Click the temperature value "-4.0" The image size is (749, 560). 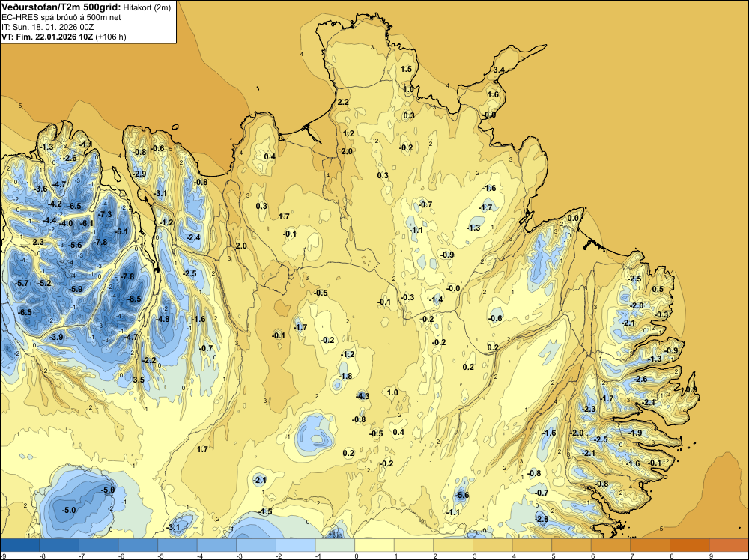click(x=66, y=223)
